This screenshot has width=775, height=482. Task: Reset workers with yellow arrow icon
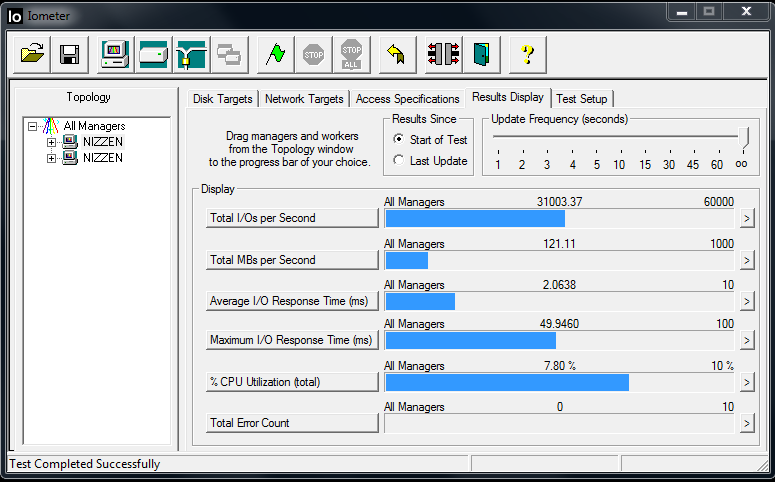point(397,54)
